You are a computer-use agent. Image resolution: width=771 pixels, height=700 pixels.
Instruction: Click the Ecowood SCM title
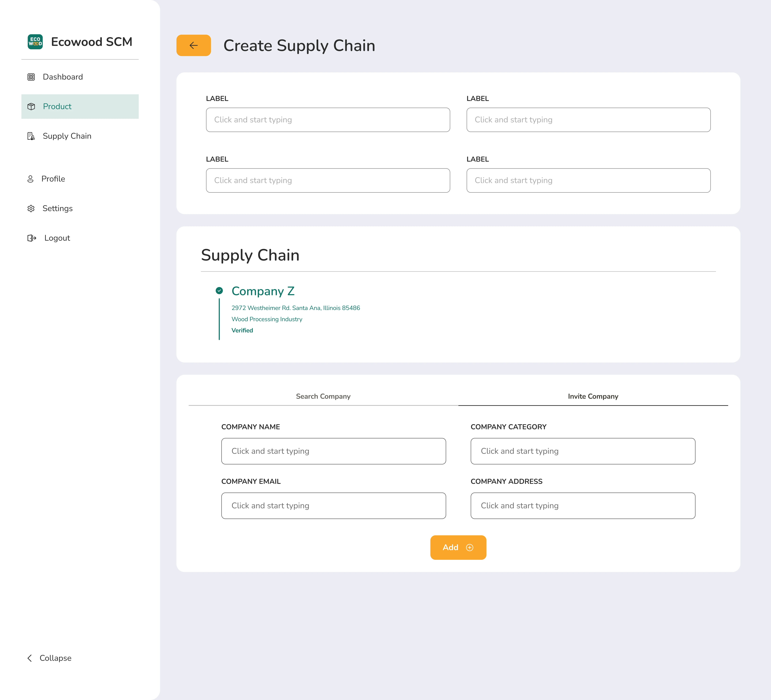click(x=92, y=42)
